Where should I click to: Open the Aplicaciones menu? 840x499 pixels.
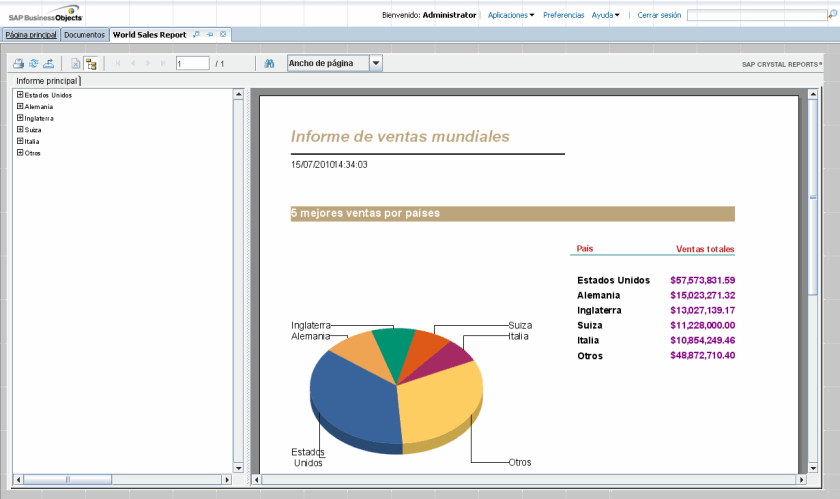(x=511, y=15)
